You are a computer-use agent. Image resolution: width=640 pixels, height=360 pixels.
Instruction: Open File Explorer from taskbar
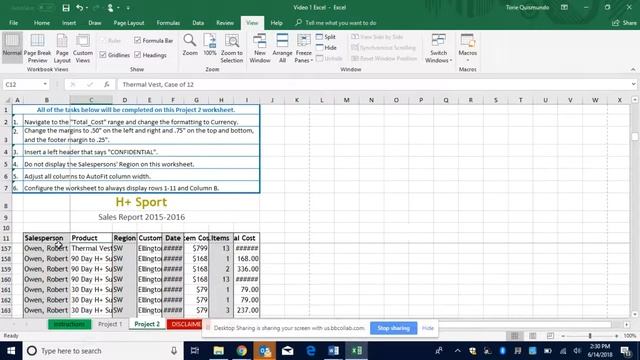pos(218,351)
